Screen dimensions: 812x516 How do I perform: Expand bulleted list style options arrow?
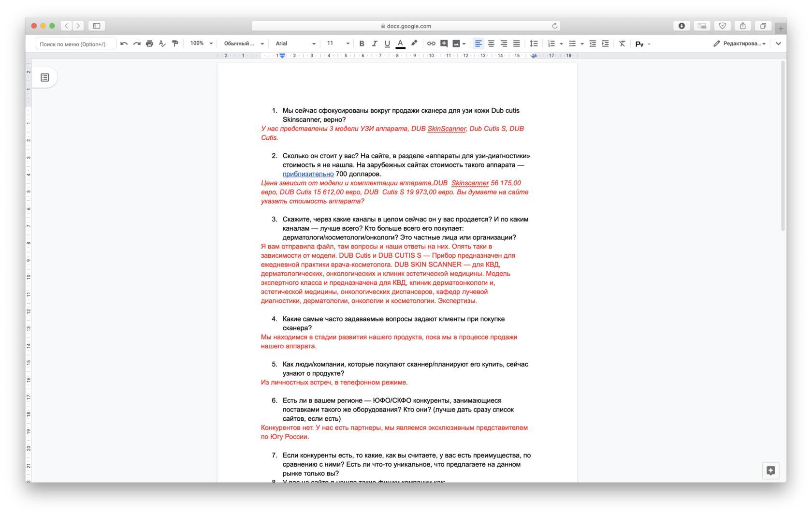point(582,44)
